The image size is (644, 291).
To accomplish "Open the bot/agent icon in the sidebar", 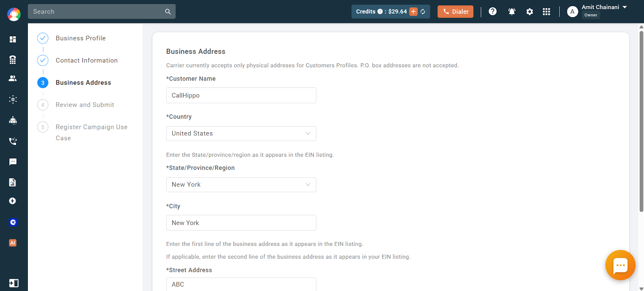I will click(13, 120).
